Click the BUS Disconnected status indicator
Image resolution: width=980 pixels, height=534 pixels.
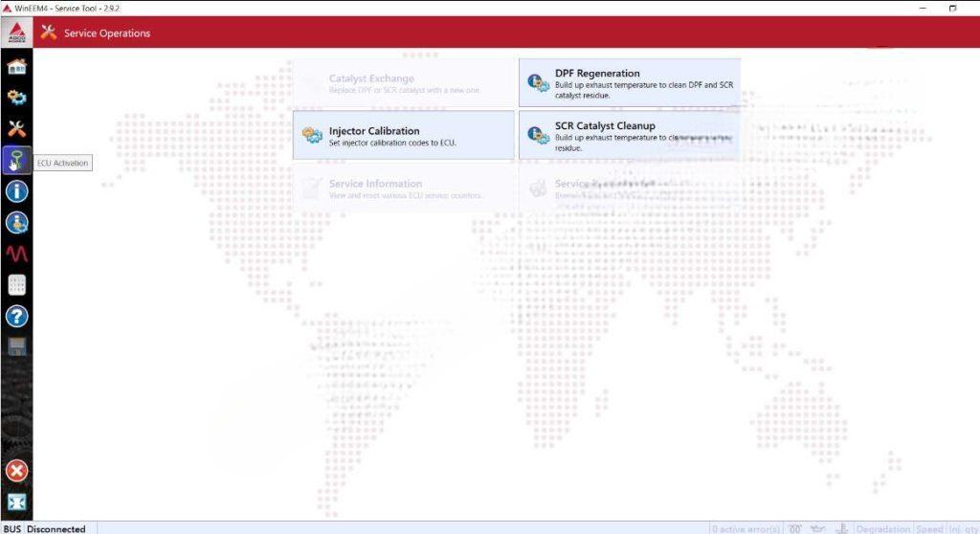(45, 528)
